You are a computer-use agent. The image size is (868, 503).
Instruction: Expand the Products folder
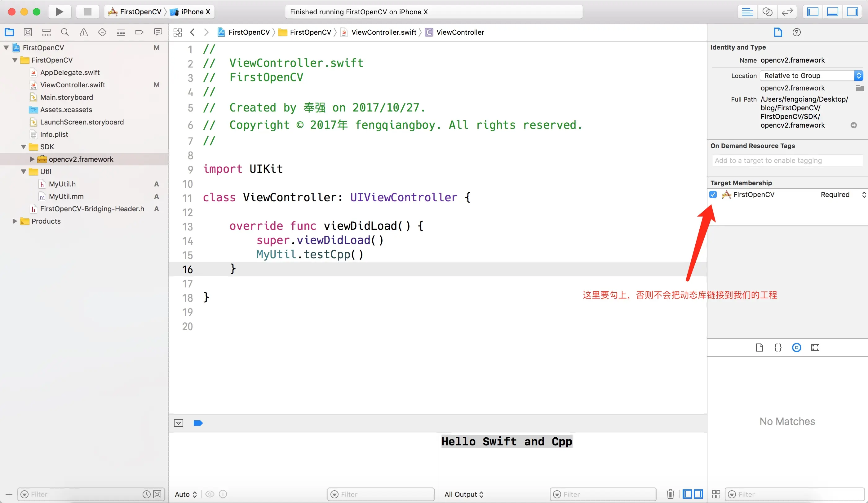(x=15, y=221)
